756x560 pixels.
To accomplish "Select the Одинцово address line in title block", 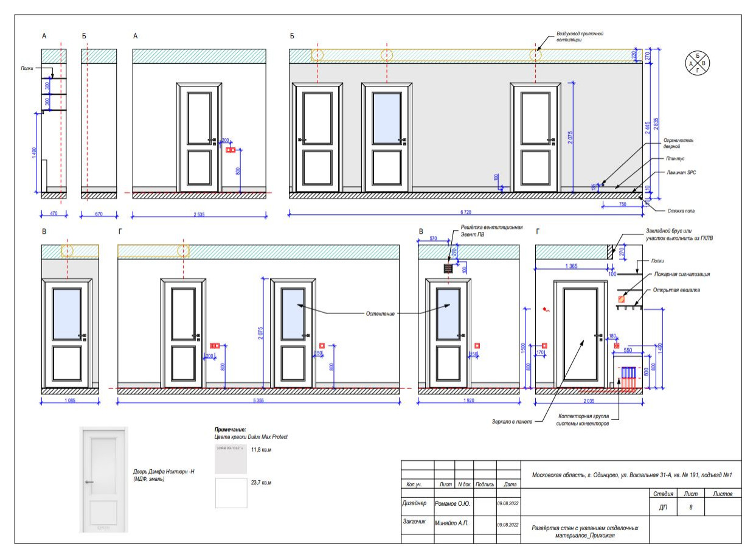I will (631, 474).
